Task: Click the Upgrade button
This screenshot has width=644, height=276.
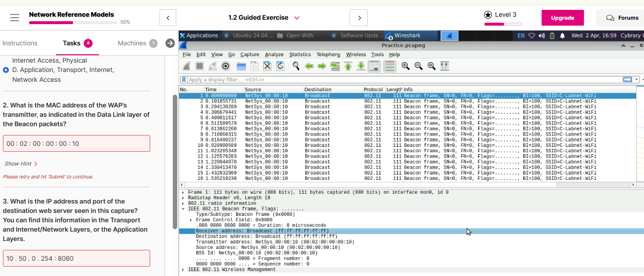Action: 562,18
